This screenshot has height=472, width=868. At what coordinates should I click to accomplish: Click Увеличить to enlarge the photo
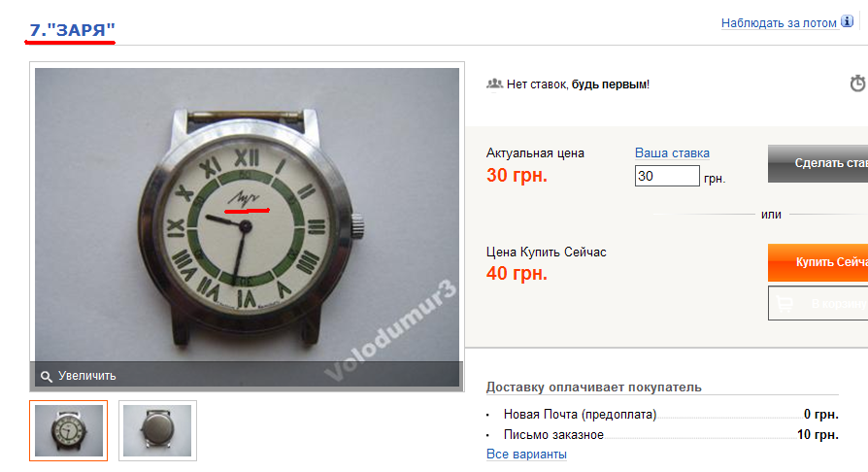click(87, 376)
